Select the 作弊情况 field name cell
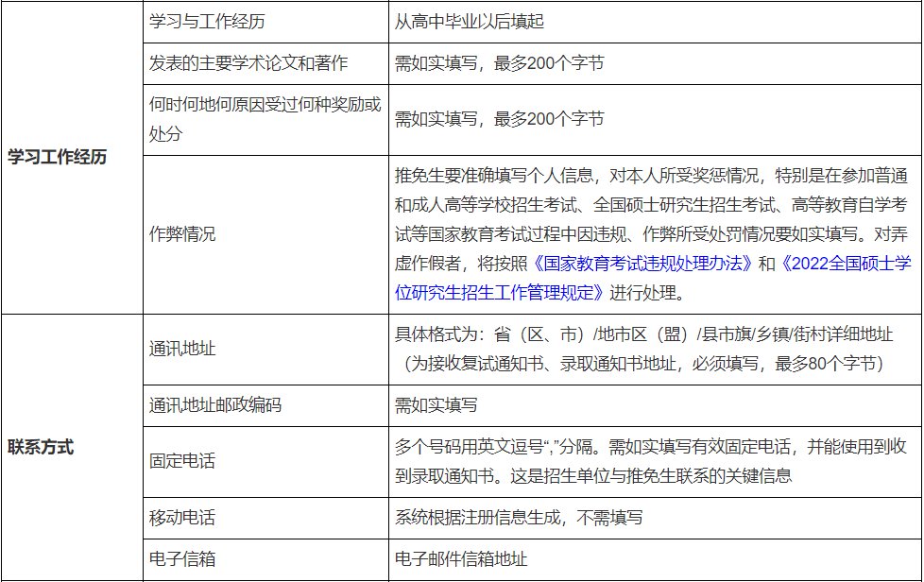Viewport: 924px width, 582px height. (182, 234)
